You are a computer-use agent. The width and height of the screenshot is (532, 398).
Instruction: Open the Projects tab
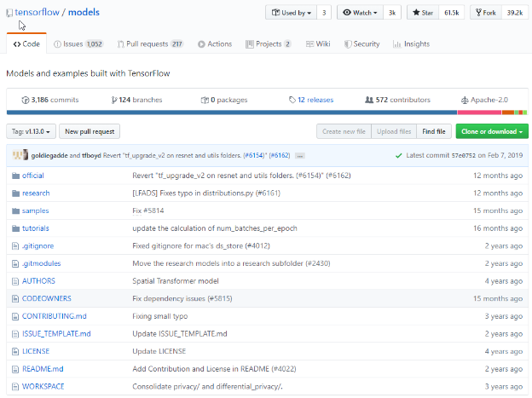pyautogui.click(x=268, y=44)
